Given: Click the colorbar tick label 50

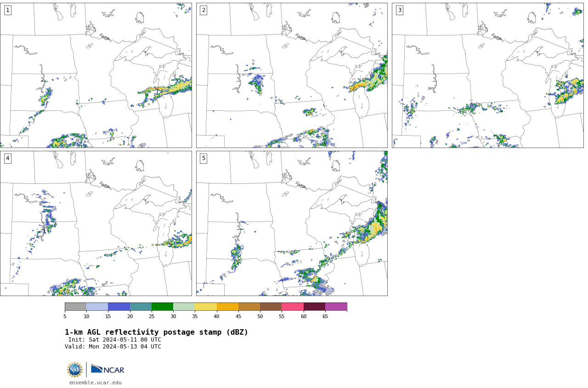Looking at the screenshot, I should 260,316.
